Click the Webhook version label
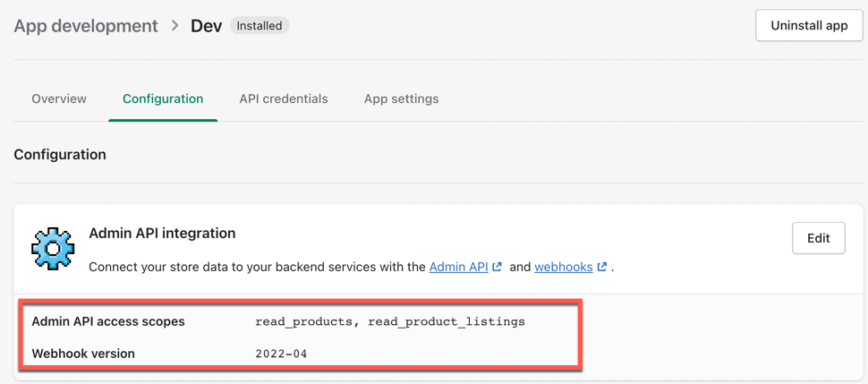This screenshot has height=384, width=868. point(83,354)
